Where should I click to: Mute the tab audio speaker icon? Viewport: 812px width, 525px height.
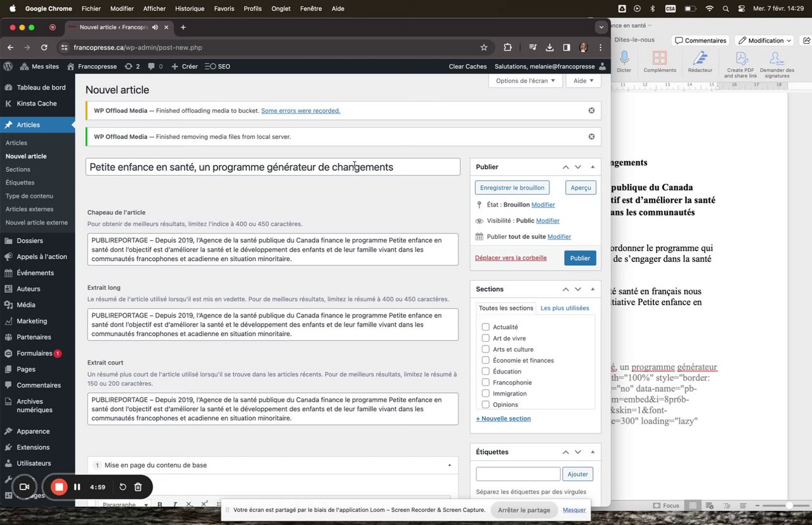click(155, 27)
